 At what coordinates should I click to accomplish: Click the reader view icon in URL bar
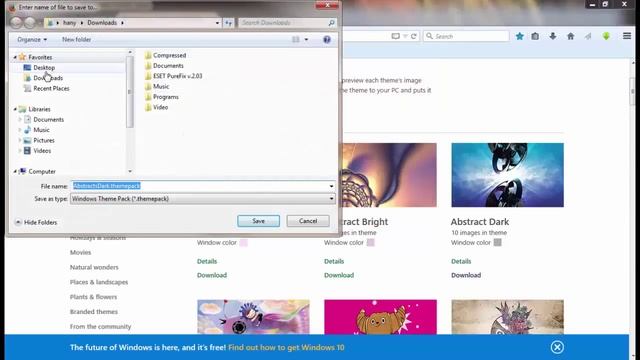point(395,36)
